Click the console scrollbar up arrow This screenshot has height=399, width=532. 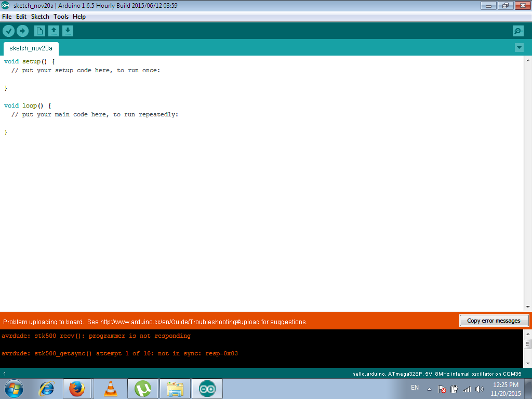pyautogui.click(x=528, y=334)
